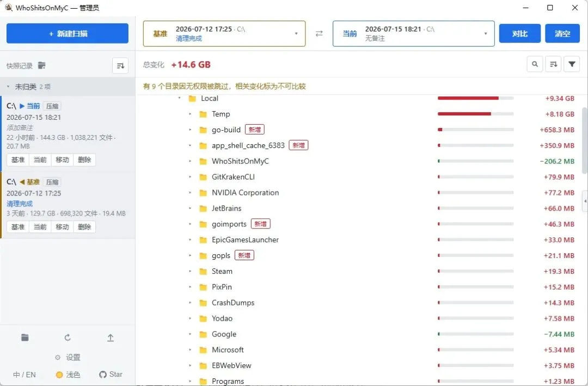Click 添加备注 to add a note
The height and width of the screenshot is (386, 588).
(x=20, y=127)
